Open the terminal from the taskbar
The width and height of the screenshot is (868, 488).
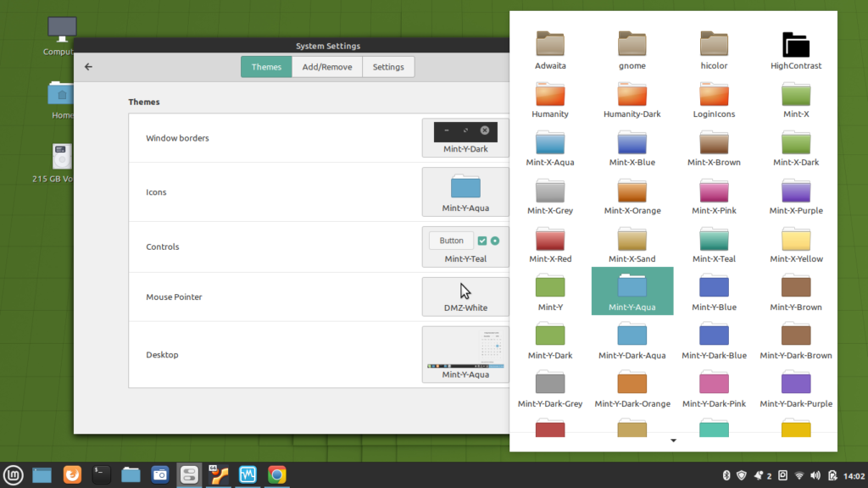click(x=101, y=475)
